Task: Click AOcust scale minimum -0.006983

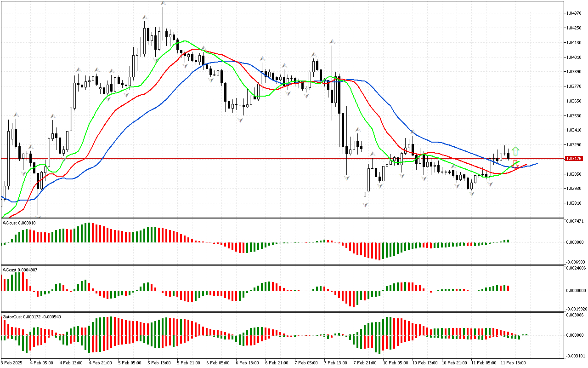Action: pyautogui.click(x=576, y=262)
